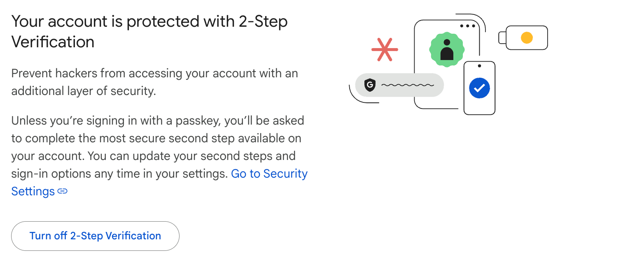Click the three-dot menu in the illustrated window
Image resolution: width=644 pixels, height=264 pixels.
pyautogui.click(x=467, y=26)
